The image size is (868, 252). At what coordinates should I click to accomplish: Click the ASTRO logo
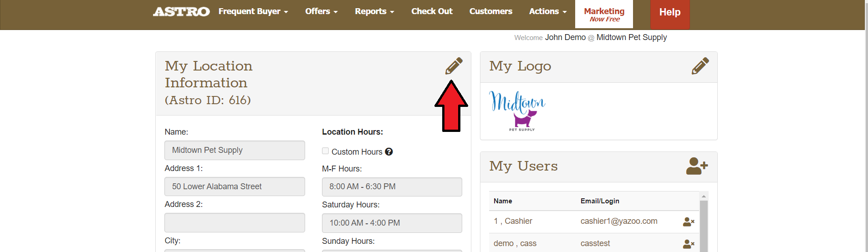[x=181, y=12]
